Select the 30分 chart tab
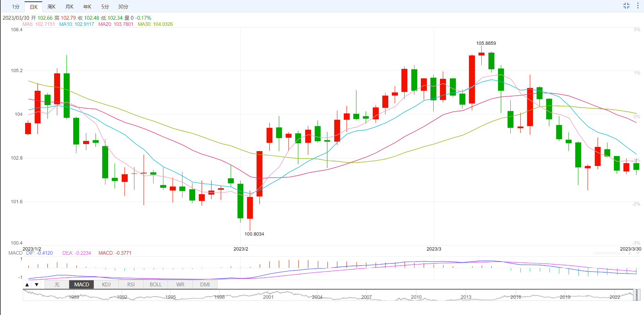Viewport: 644px width, 315px height. point(123,7)
